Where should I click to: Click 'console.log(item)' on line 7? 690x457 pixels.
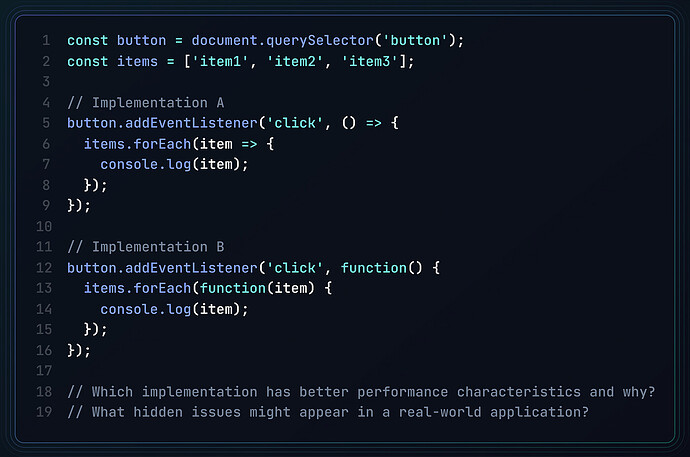174,165
